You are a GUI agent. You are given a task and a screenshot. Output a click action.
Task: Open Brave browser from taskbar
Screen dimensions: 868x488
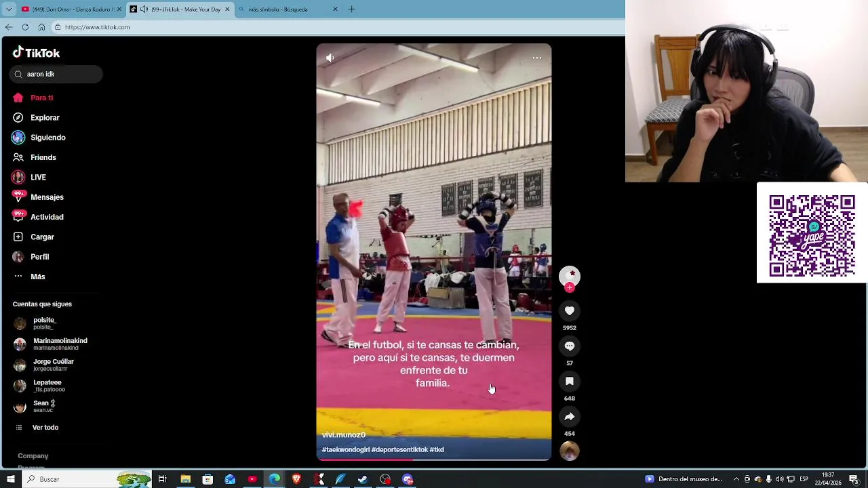pyautogui.click(x=296, y=479)
